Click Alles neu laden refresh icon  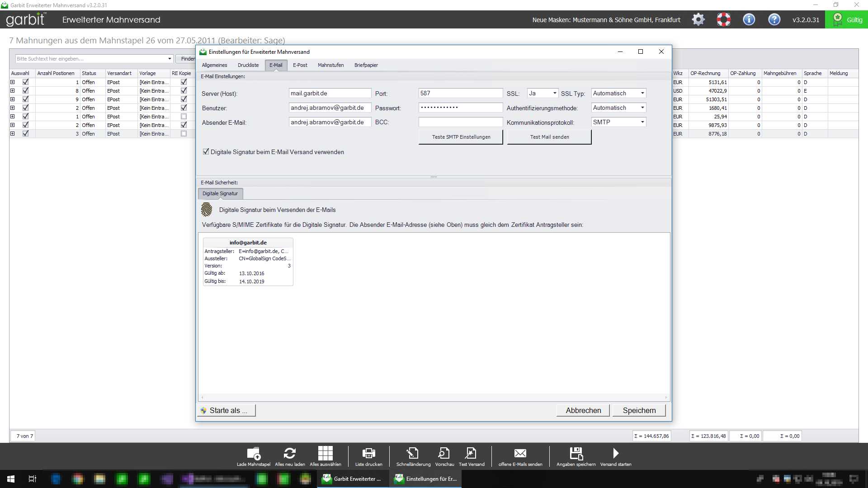pyautogui.click(x=290, y=453)
